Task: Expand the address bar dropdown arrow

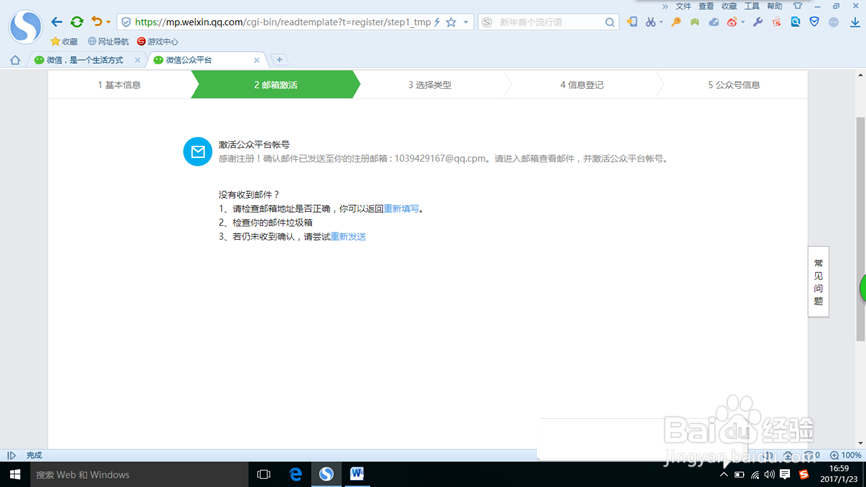Action: pos(466,23)
